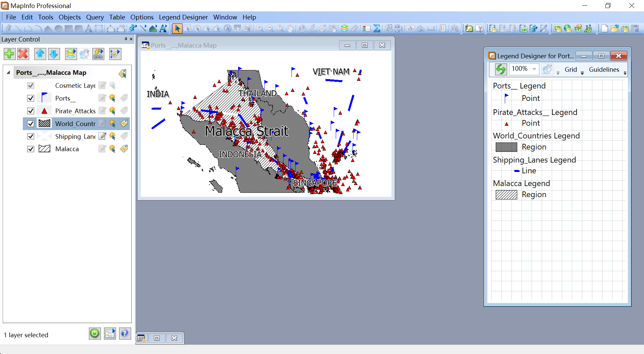This screenshot has width=644, height=354.
Task: Open the Guidelines dropdown arrow in Legend Designer
Action: tap(625, 73)
